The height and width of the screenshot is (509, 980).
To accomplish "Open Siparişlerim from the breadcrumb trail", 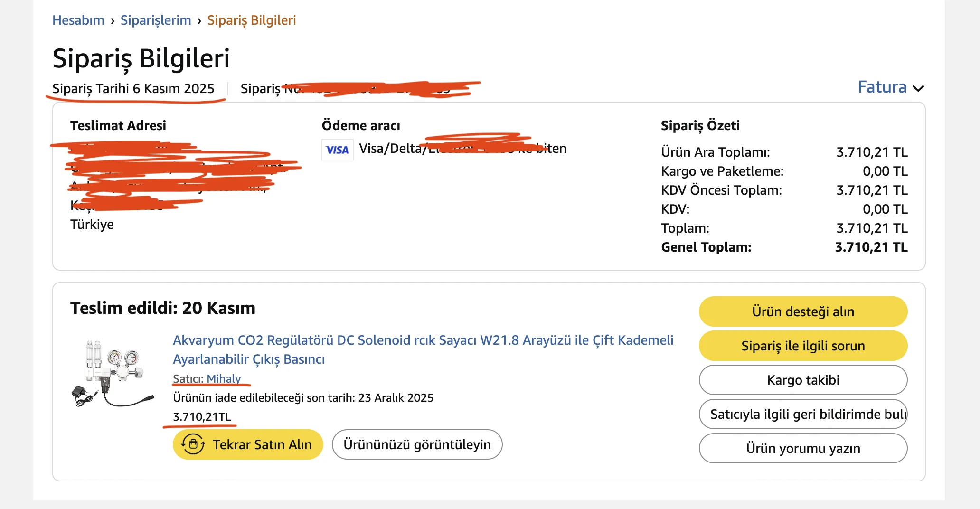I will click(x=156, y=20).
